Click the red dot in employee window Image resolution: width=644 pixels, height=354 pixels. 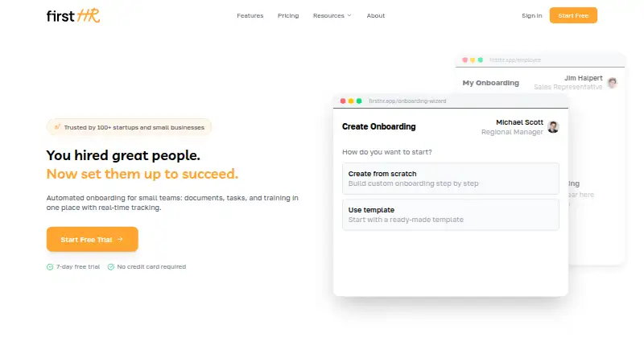465,60
